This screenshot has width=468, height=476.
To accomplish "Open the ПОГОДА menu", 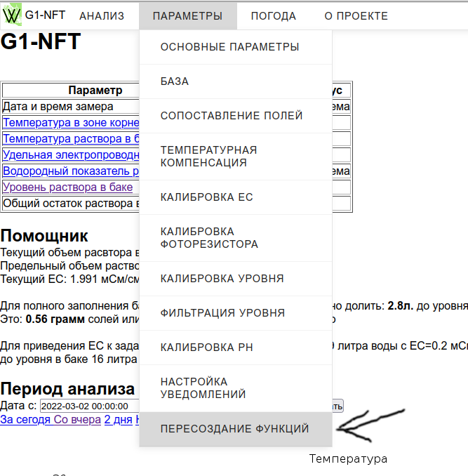I will (273, 16).
